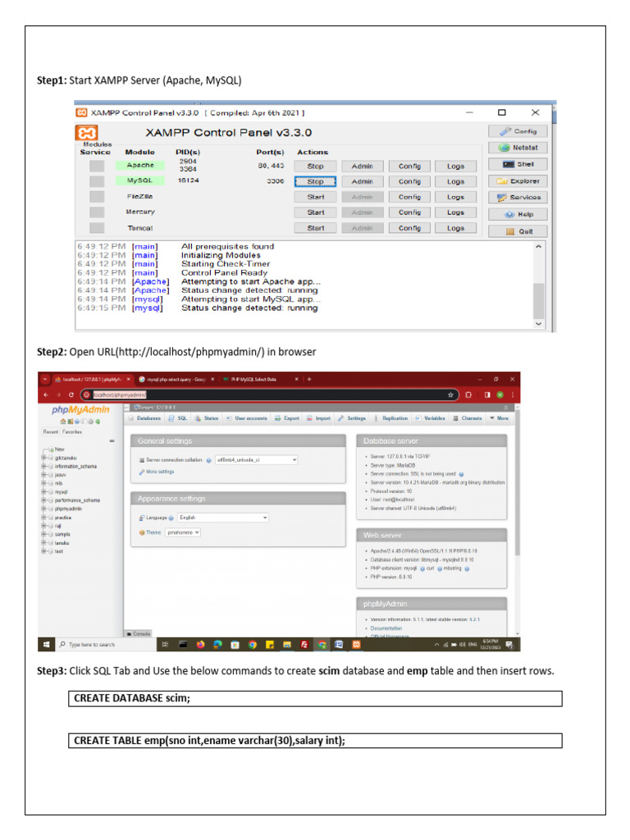
Task: Toggle the Tomcat service checkbox
Action: pos(97,228)
